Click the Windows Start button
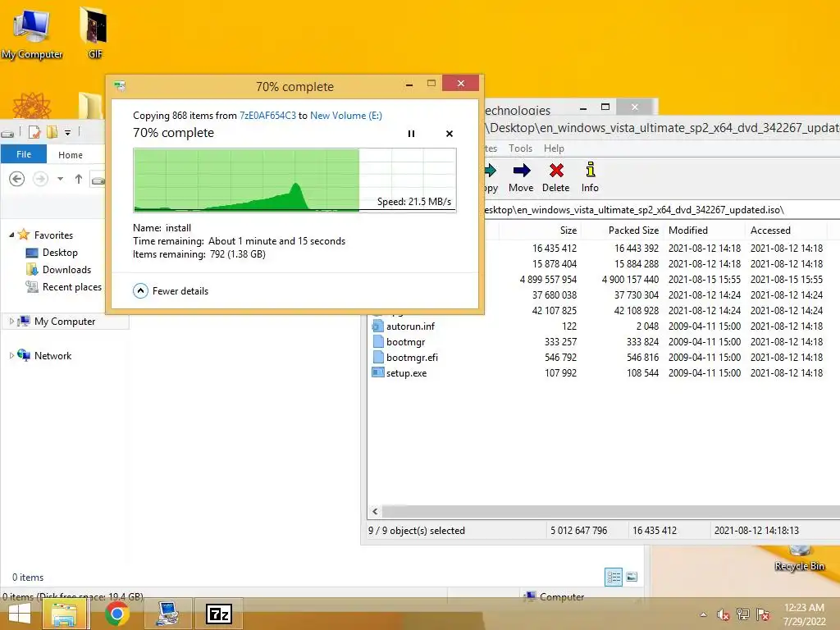Image resolution: width=840 pixels, height=630 pixels. pos(20,614)
